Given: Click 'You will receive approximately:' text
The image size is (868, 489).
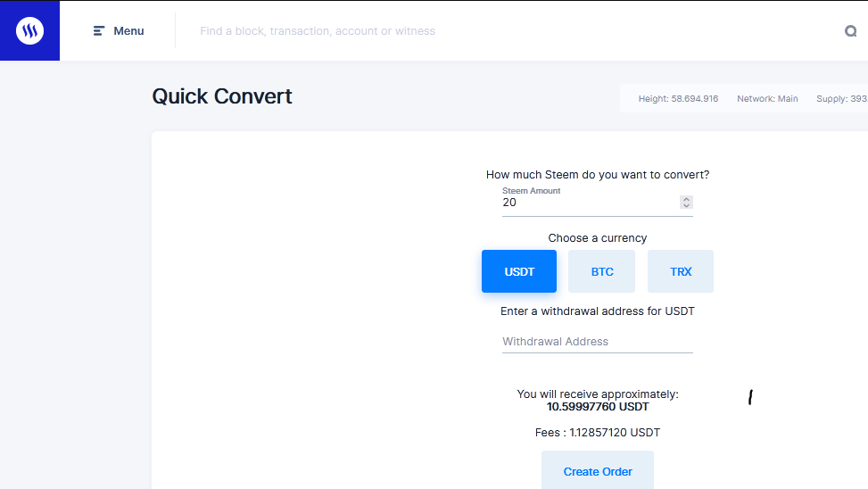Looking at the screenshot, I should (598, 394).
